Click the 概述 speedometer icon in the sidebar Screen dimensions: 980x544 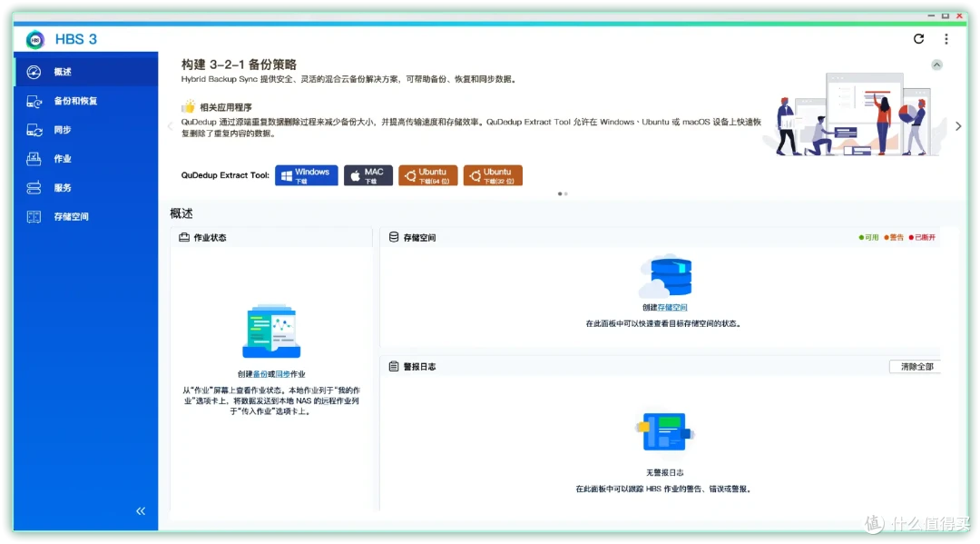point(34,72)
